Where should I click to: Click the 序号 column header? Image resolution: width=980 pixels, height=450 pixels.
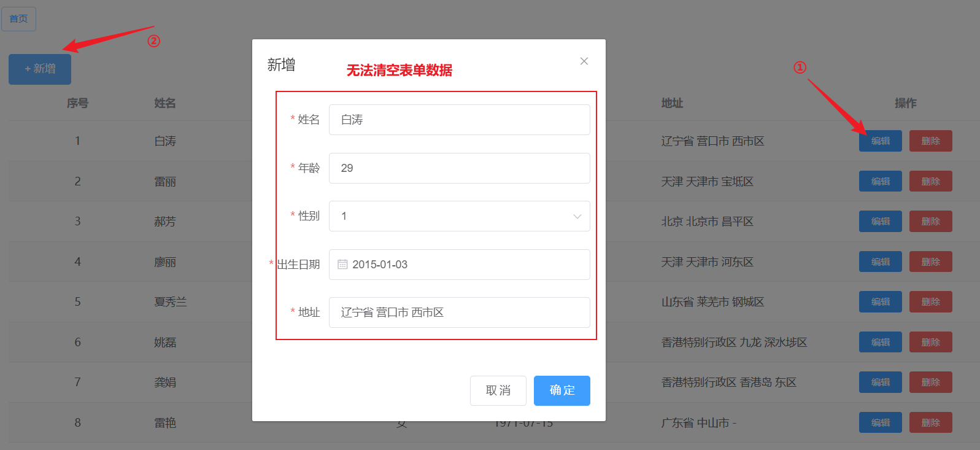click(77, 103)
